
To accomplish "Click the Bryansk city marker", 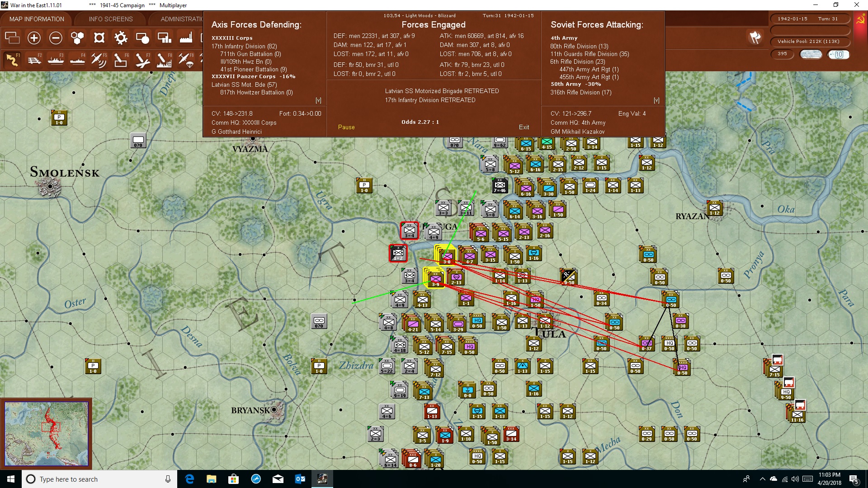I will pyautogui.click(x=274, y=409).
